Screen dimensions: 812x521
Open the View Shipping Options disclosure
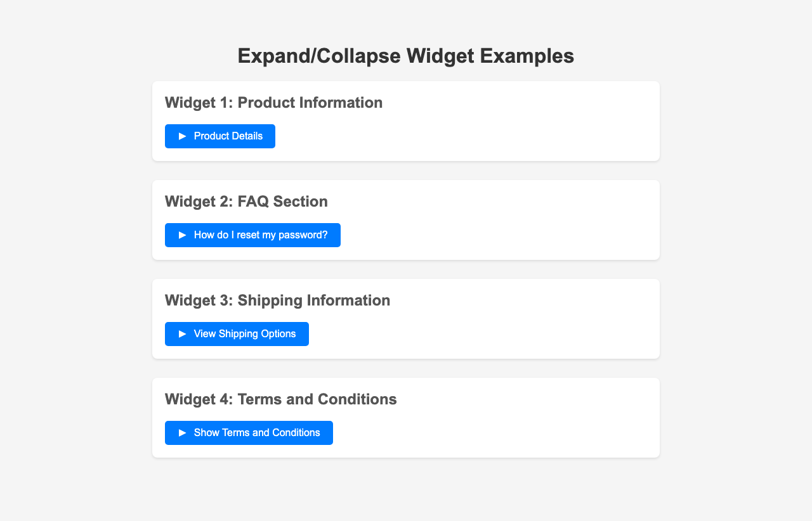coord(237,334)
